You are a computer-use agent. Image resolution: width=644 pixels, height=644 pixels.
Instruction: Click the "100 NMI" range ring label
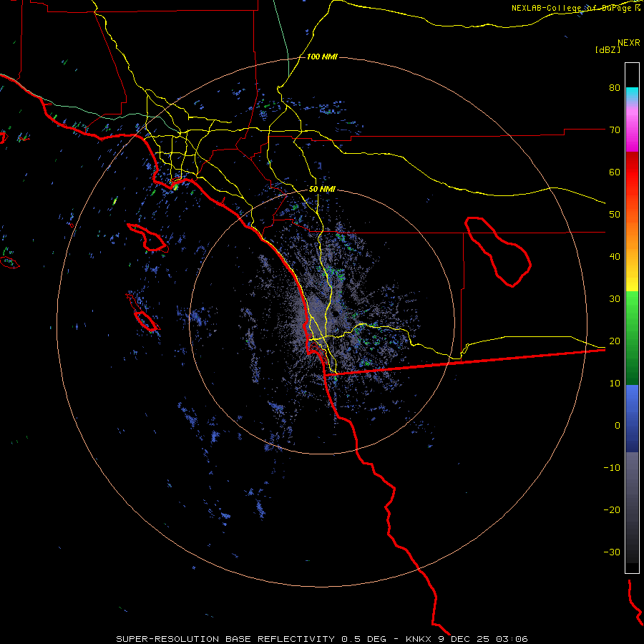[322, 57]
